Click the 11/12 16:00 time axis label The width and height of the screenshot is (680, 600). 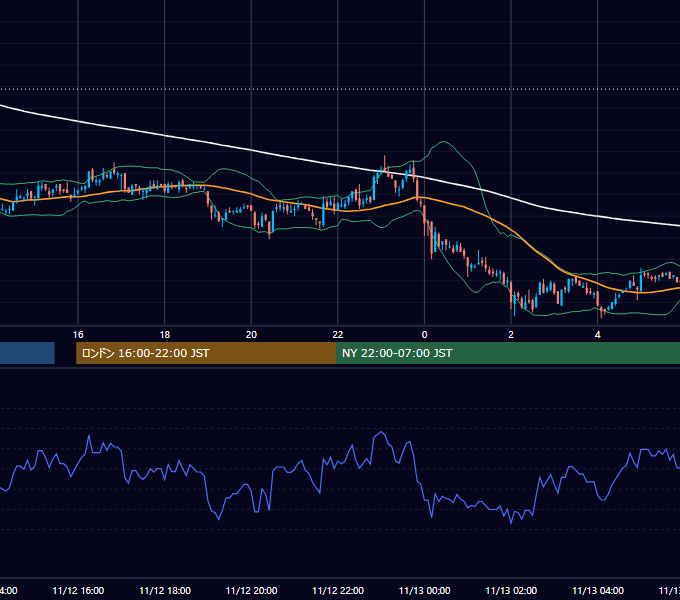tap(78, 590)
